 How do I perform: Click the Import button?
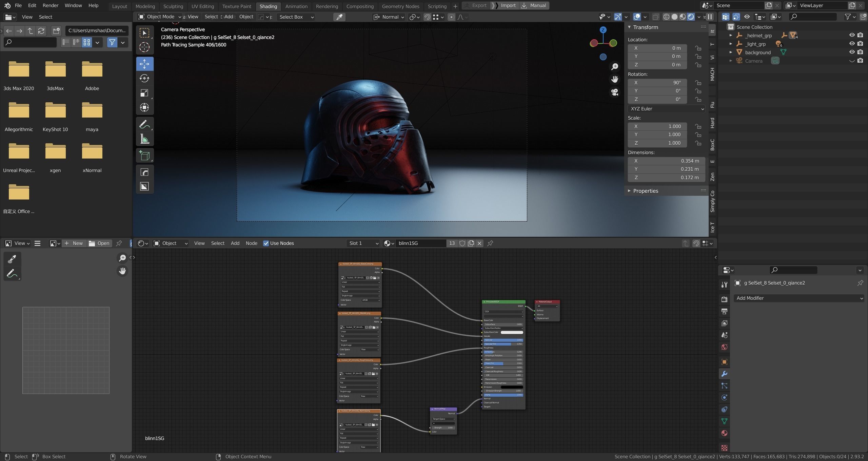point(505,5)
